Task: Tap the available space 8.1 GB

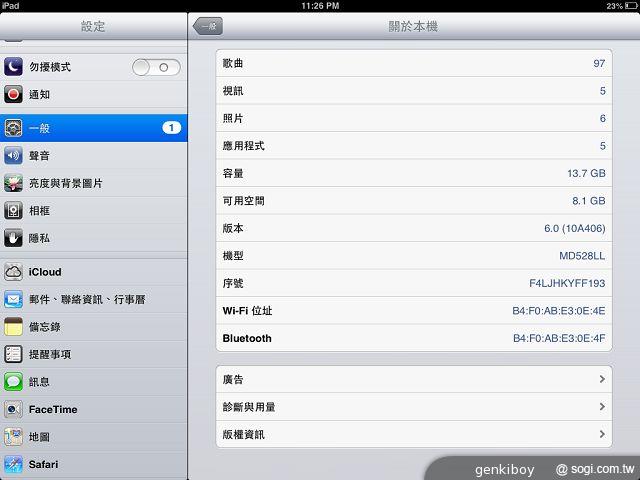Action: 589,201
